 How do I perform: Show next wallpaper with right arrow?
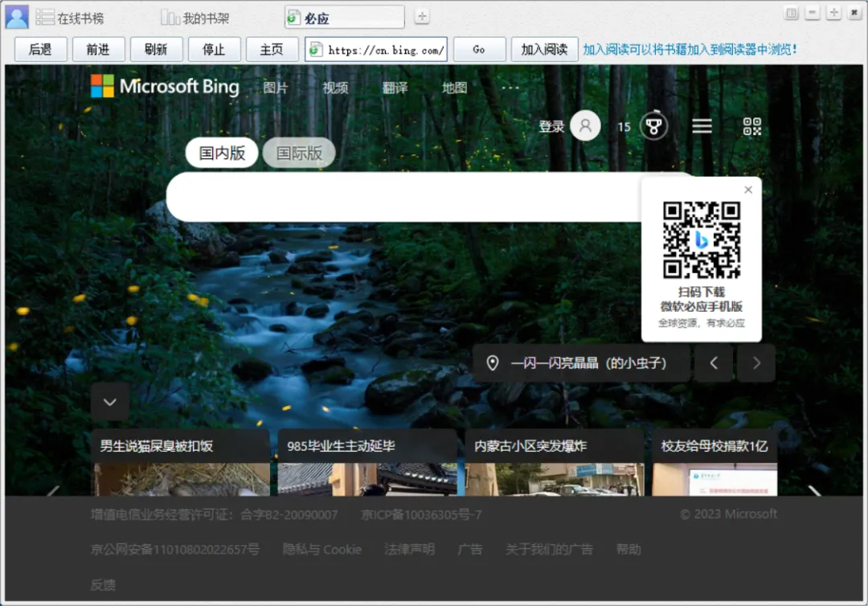point(756,363)
